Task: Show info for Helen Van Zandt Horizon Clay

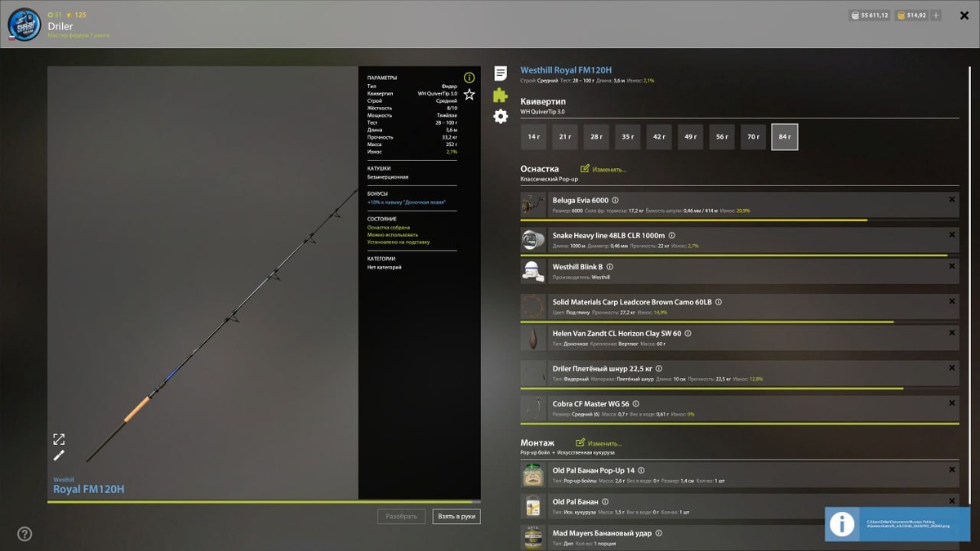Action: pyautogui.click(x=688, y=334)
